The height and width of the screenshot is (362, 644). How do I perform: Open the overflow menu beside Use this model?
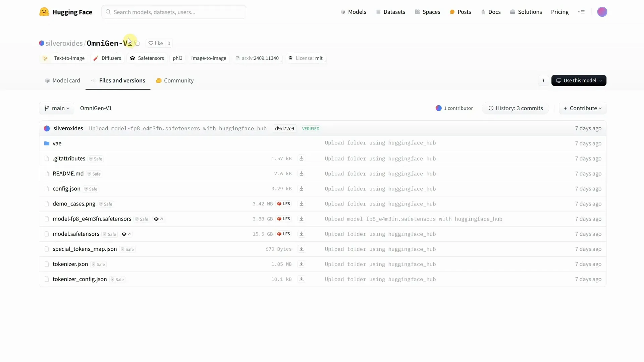[x=543, y=80]
